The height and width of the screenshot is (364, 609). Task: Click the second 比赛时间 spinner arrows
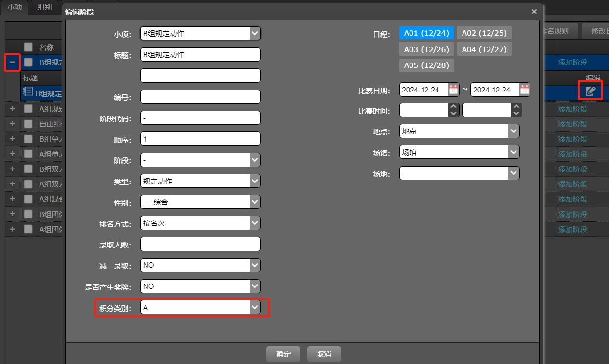pos(516,110)
